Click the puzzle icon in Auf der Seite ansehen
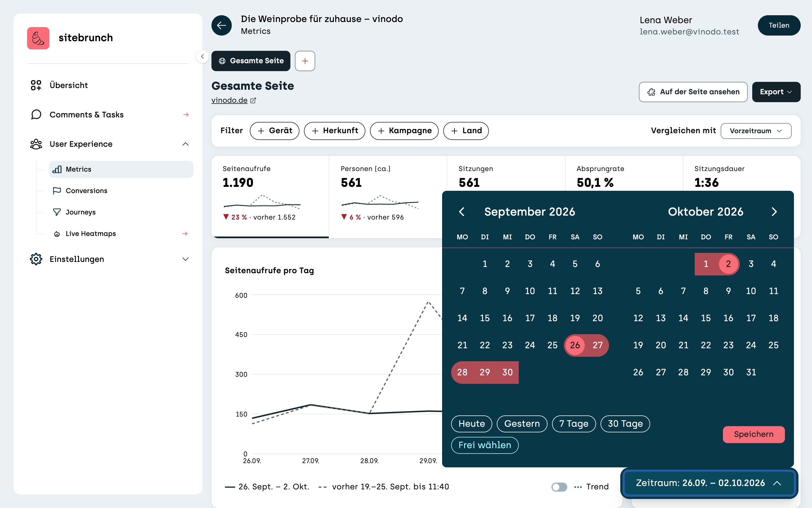 (651, 92)
